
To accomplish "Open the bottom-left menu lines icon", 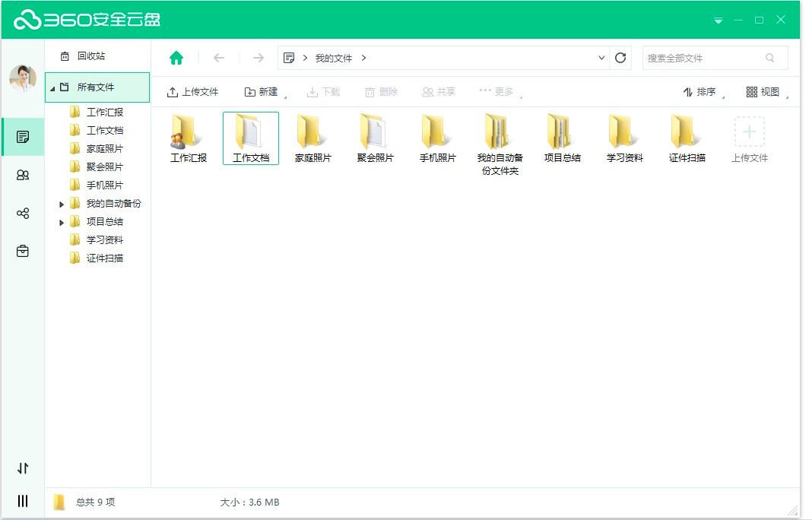I will point(23,501).
